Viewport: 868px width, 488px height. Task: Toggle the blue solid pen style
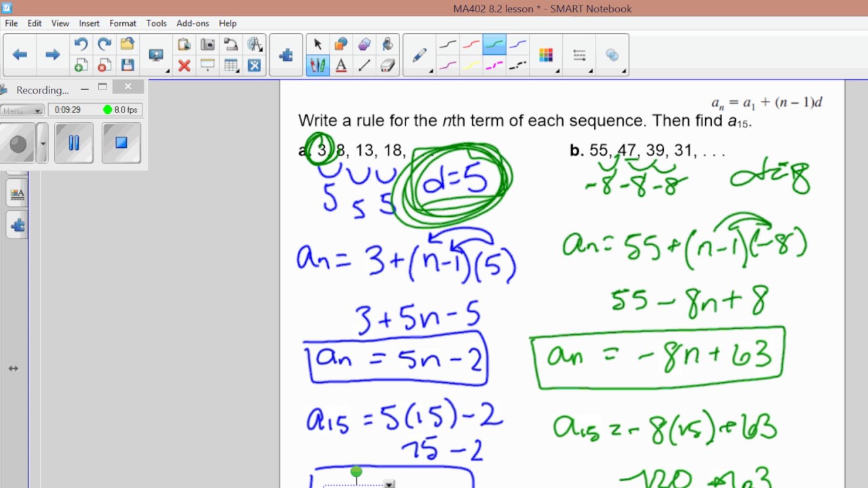[x=517, y=44]
